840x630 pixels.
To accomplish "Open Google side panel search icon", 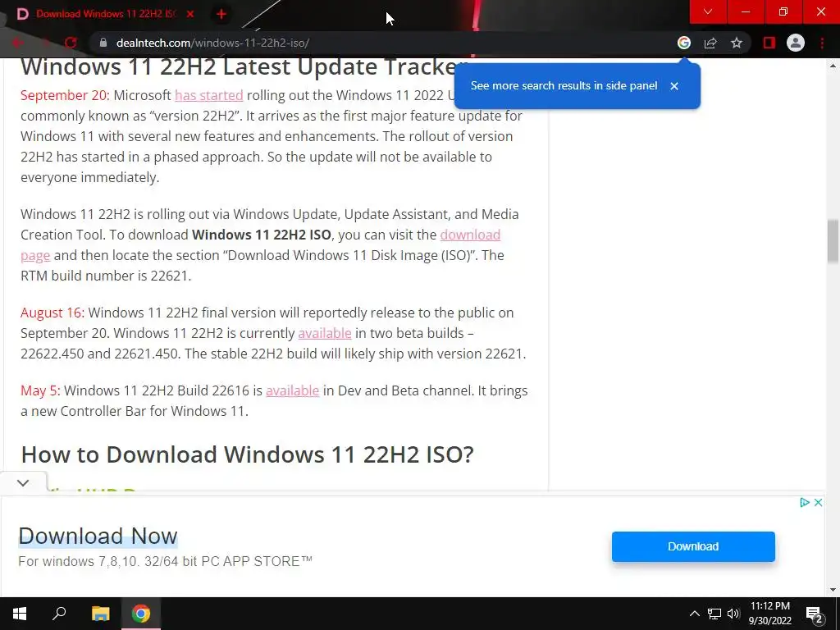I will [683, 43].
